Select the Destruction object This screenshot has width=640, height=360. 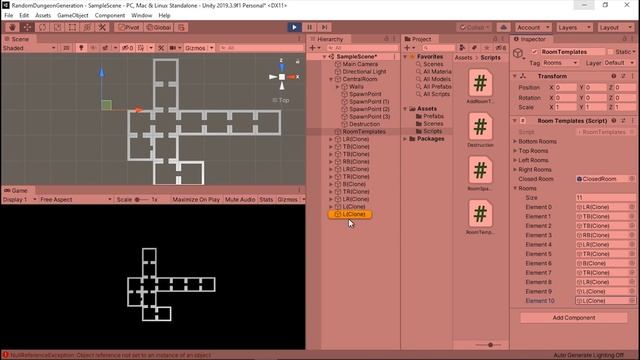pos(364,124)
